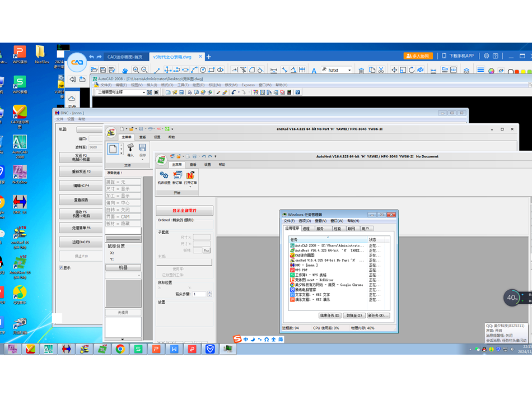Image resolution: width=532 pixels, height=399 pixels.
Task: Expand the dropdown arrow under cncKad 保存
Action: coord(142,159)
